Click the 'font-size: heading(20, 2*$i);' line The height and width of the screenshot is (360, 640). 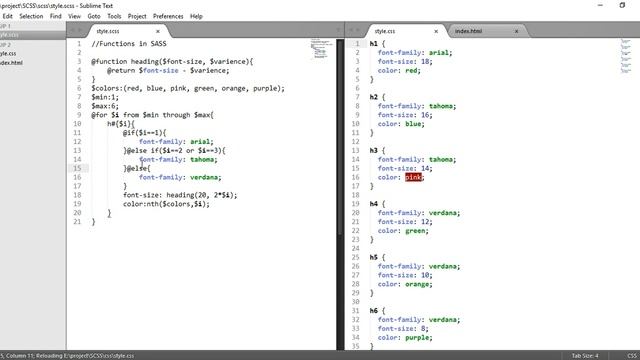coord(180,195)
